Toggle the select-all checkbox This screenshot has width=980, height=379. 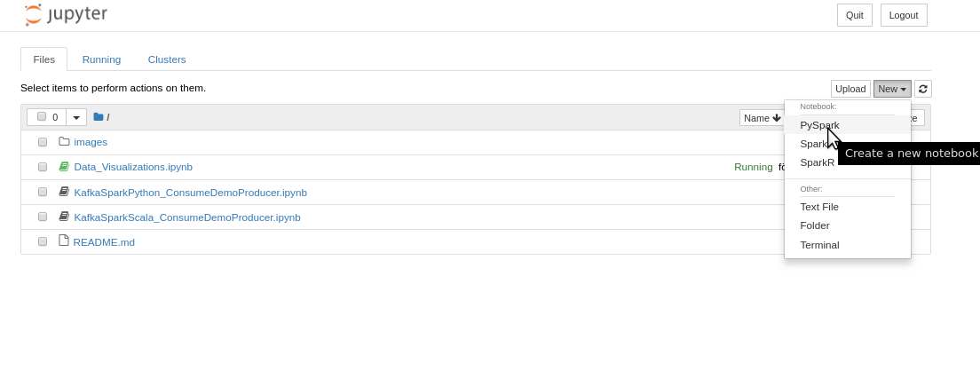(x=41, y=116)
